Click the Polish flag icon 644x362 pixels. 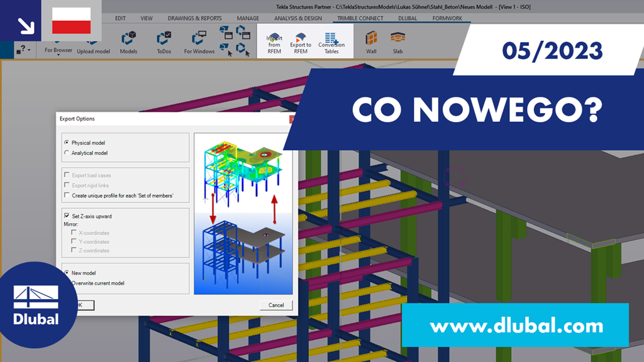pos(72,21)
